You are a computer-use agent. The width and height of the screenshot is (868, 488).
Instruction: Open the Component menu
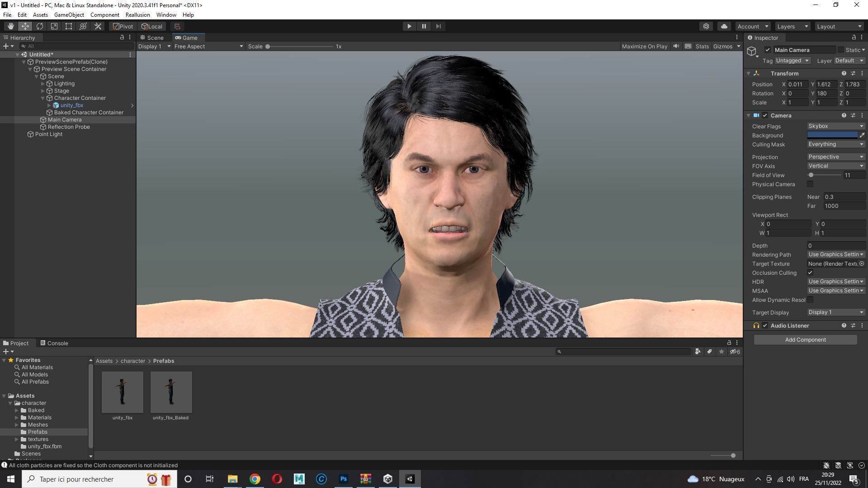104,15
